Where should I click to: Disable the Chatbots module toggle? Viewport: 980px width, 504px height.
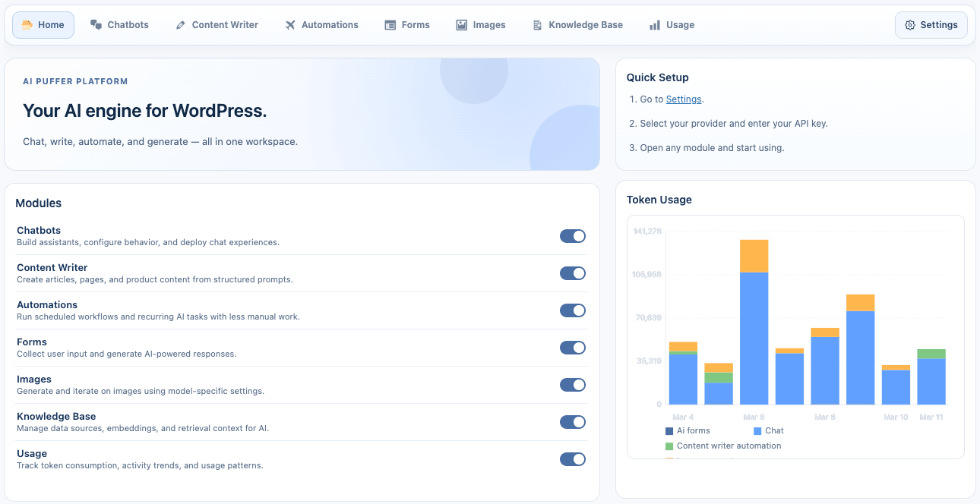pyautogui.click(x=573, y=236)
